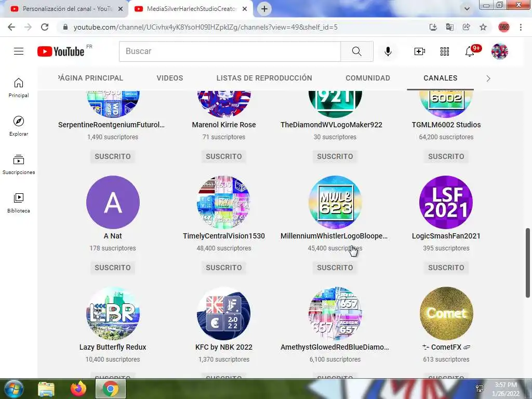The image size is (532, 399).
Task: Open TimelyCentralVision1530 channel avatar
Action: pos(224,202)
